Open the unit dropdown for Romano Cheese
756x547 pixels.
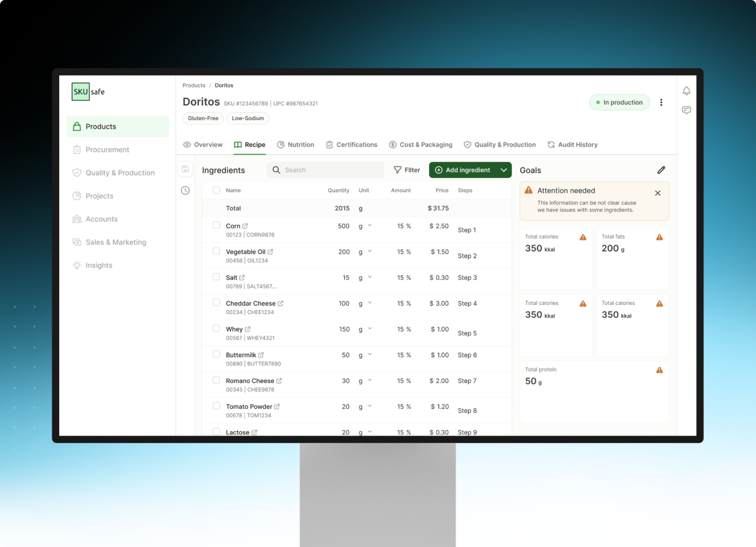[370, 380]
